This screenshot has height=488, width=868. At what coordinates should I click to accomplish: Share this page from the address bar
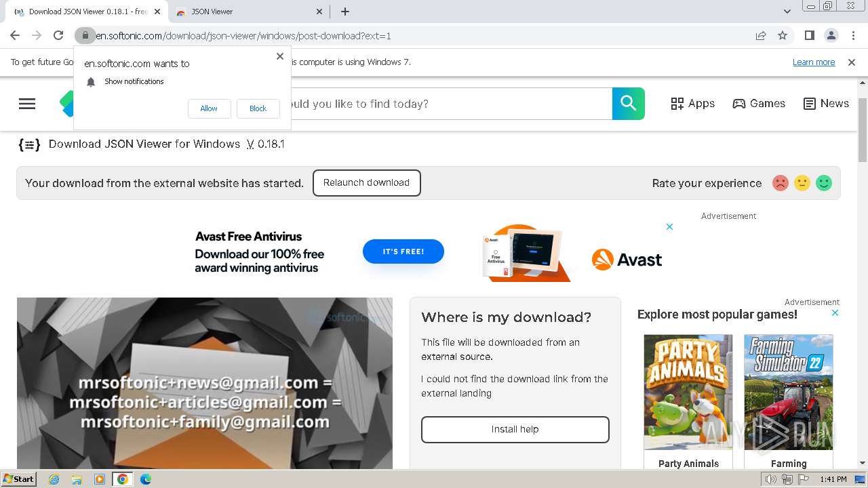[761, 35]
